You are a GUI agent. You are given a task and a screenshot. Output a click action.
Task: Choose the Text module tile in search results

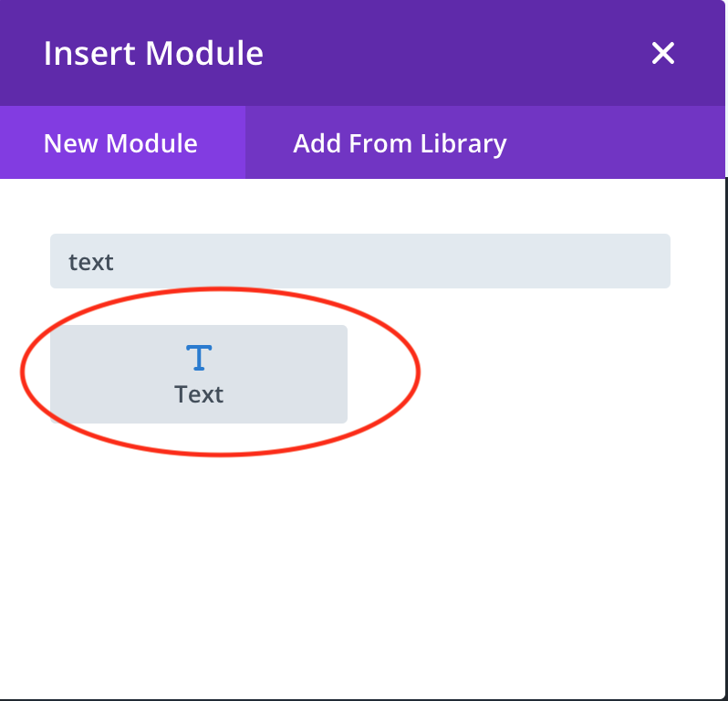coord(199,374)
